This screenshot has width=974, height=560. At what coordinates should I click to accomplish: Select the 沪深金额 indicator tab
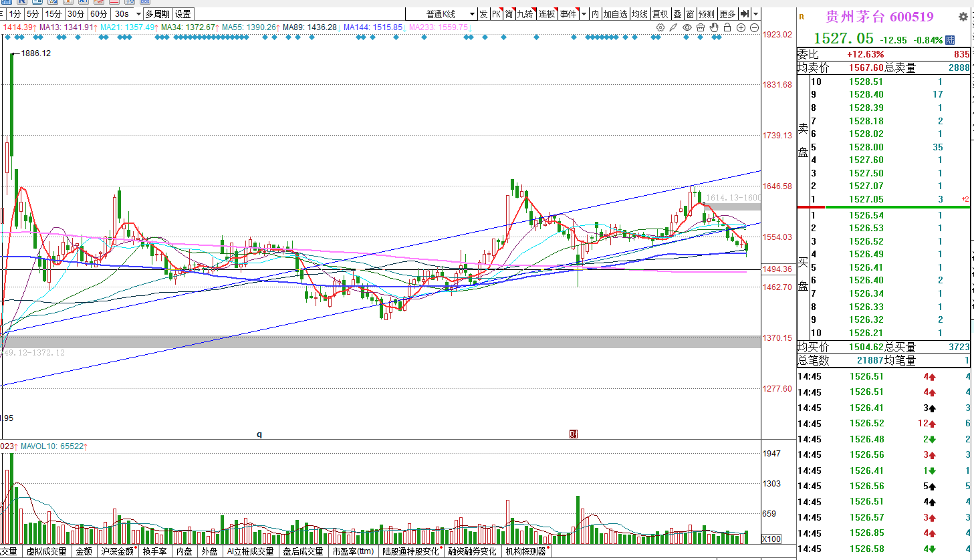click(118, 551)
